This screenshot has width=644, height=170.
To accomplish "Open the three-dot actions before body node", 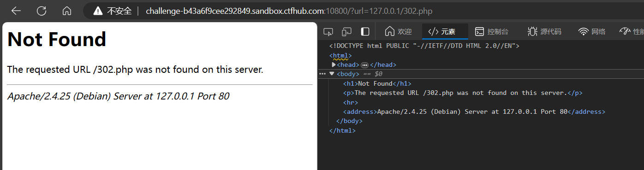I will click(x=322, y=74).
